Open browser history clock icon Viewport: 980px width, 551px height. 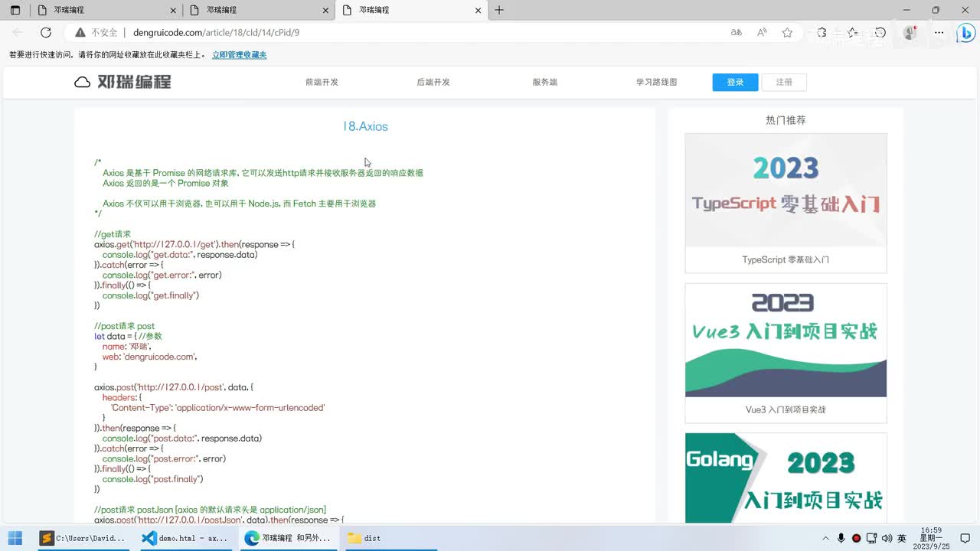(x=880, y=33)
